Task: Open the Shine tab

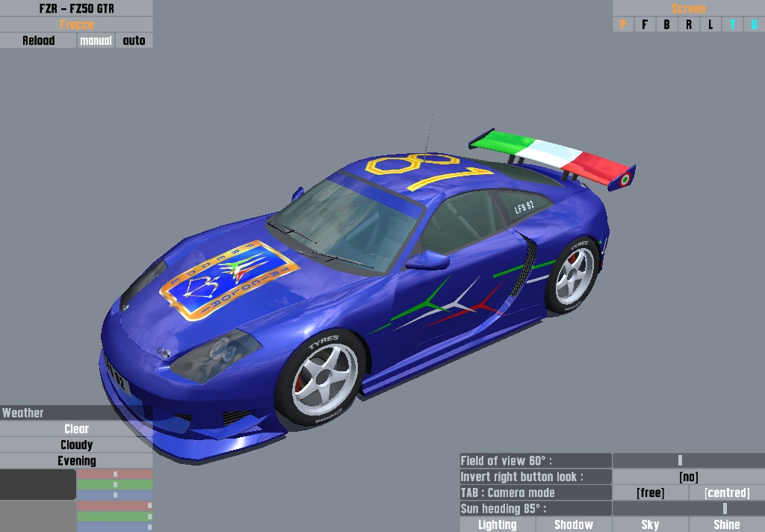Action: tap(727, 525)
